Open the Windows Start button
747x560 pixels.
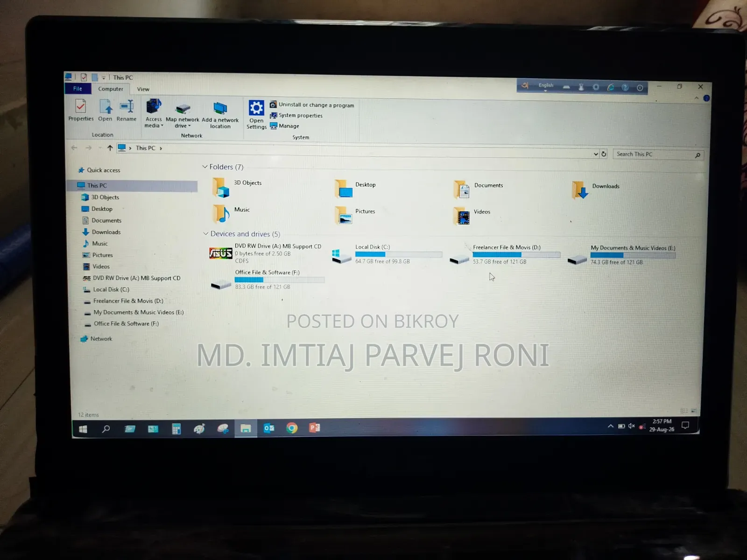83,429
